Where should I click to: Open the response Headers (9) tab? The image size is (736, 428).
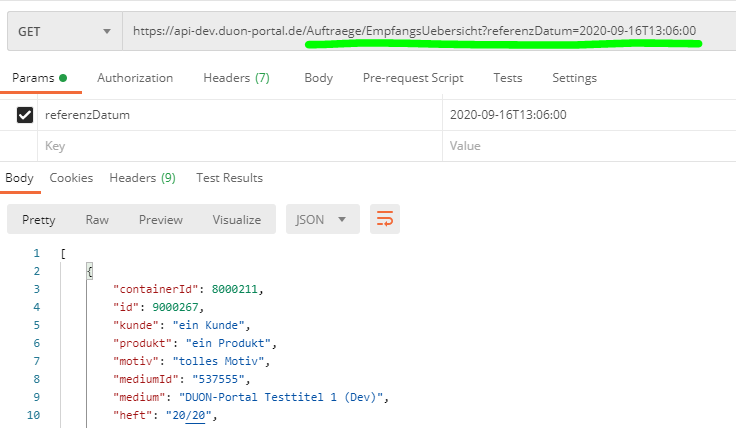click(x=142, y=178)
